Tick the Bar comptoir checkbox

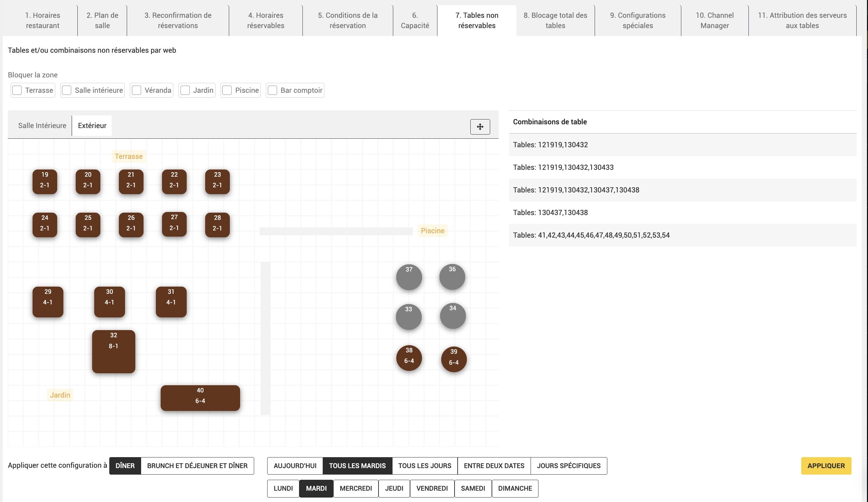[x=272, y=90]
